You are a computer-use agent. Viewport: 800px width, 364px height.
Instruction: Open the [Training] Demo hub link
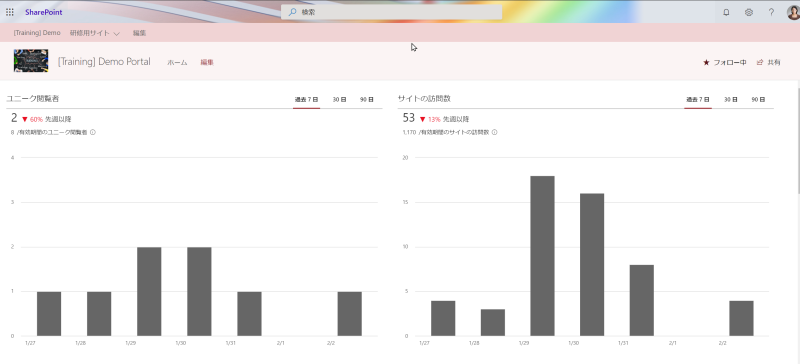tap(37, 33)
